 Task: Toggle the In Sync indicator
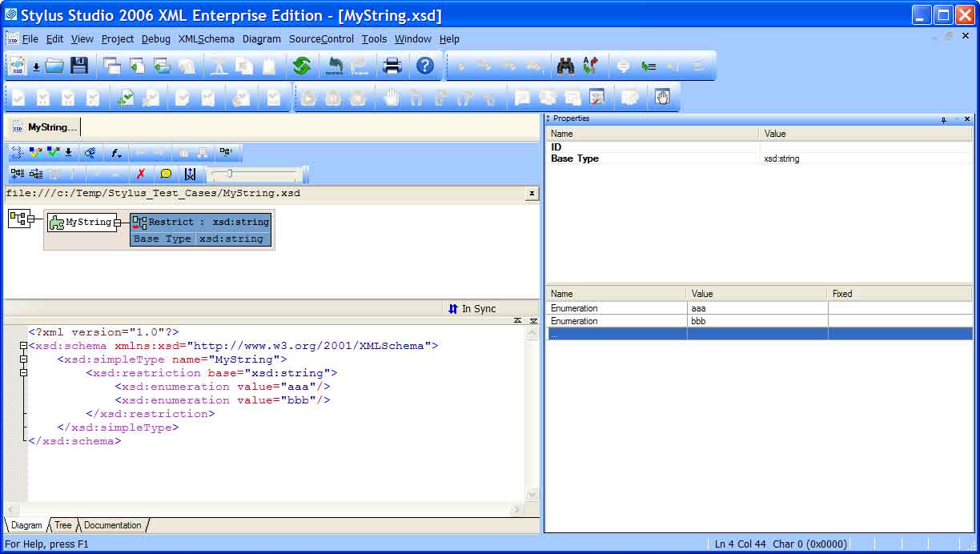pyautogui.click(x=472, y=309)
